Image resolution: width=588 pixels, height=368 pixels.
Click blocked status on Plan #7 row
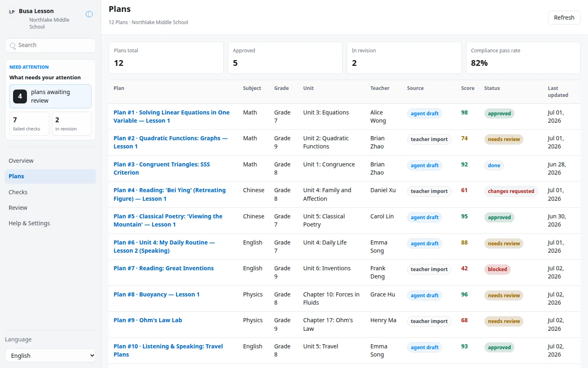(497, 269)
